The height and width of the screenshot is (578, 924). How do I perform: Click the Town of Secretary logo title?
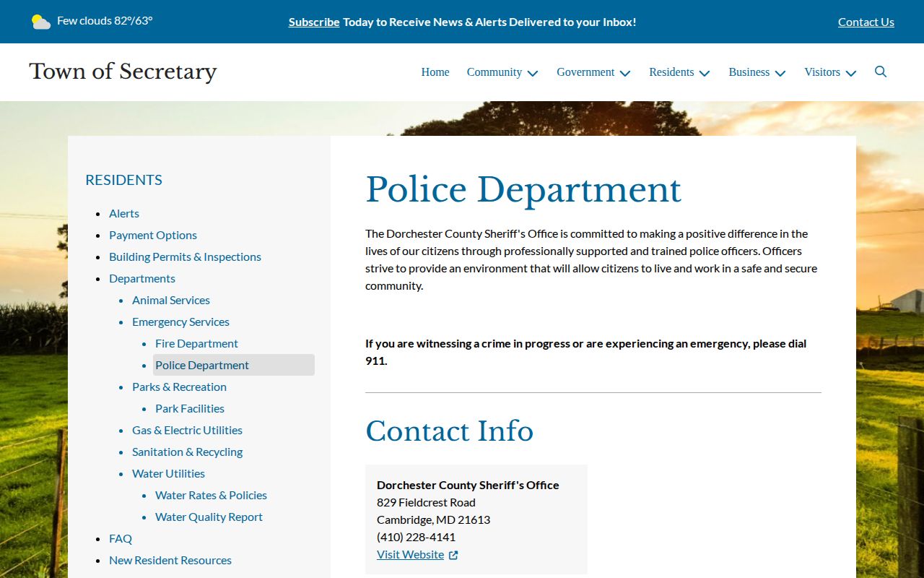(123, 72)
